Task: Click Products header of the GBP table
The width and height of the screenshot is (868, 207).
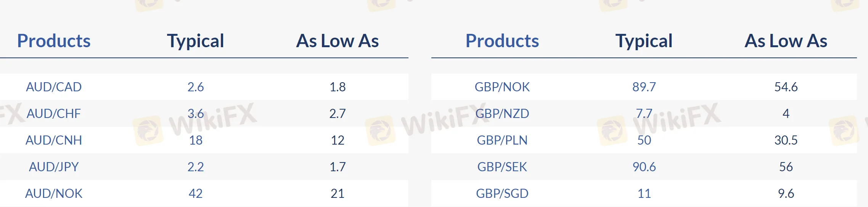Action: (502, 41)
